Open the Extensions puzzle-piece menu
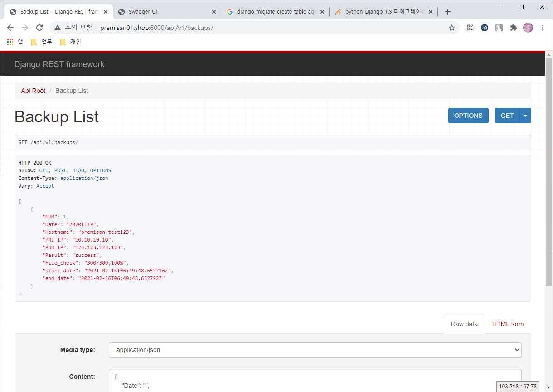The image size is (553, 392). tap(514, 28)
